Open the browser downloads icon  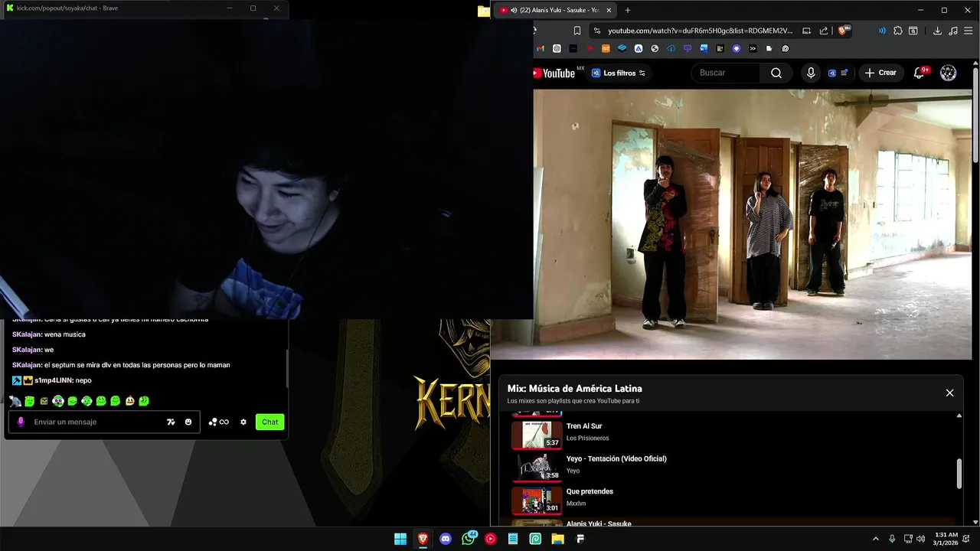(x=937, y=31)
